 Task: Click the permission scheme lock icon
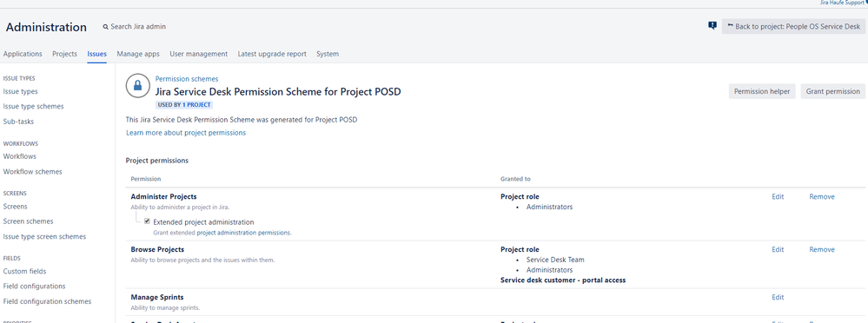click(x=138, y=86)
